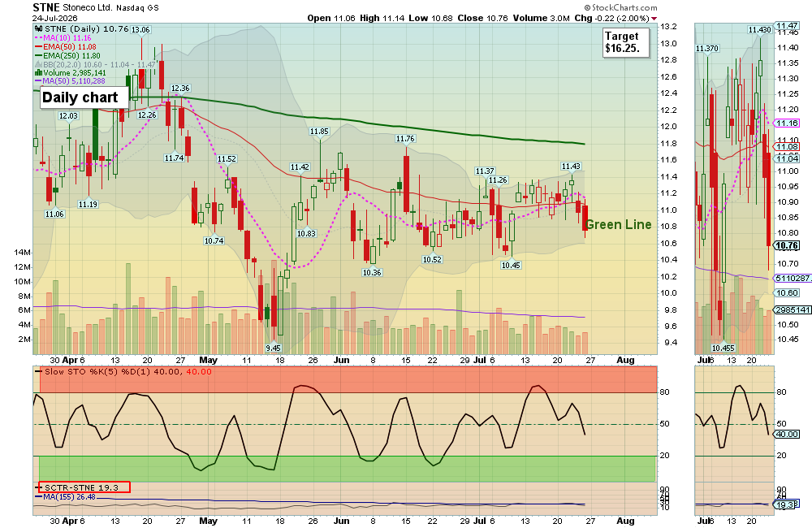Click the 12.03 price label

[x=68, y=115]
